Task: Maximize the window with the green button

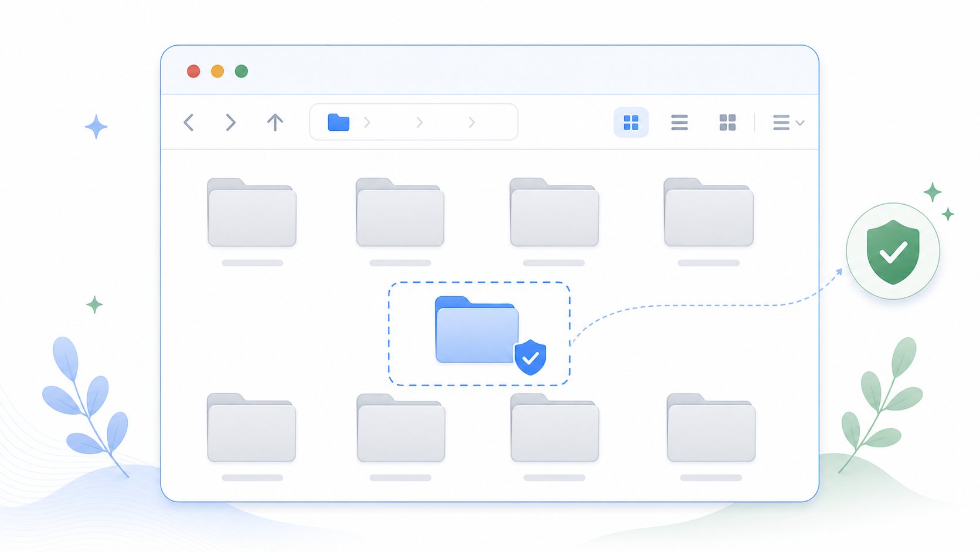Action: (241, 71)
